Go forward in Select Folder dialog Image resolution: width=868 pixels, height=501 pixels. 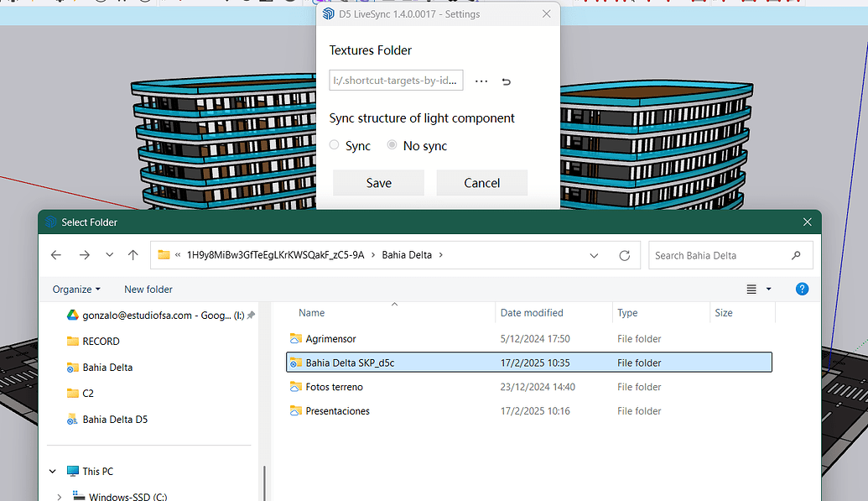84,255
